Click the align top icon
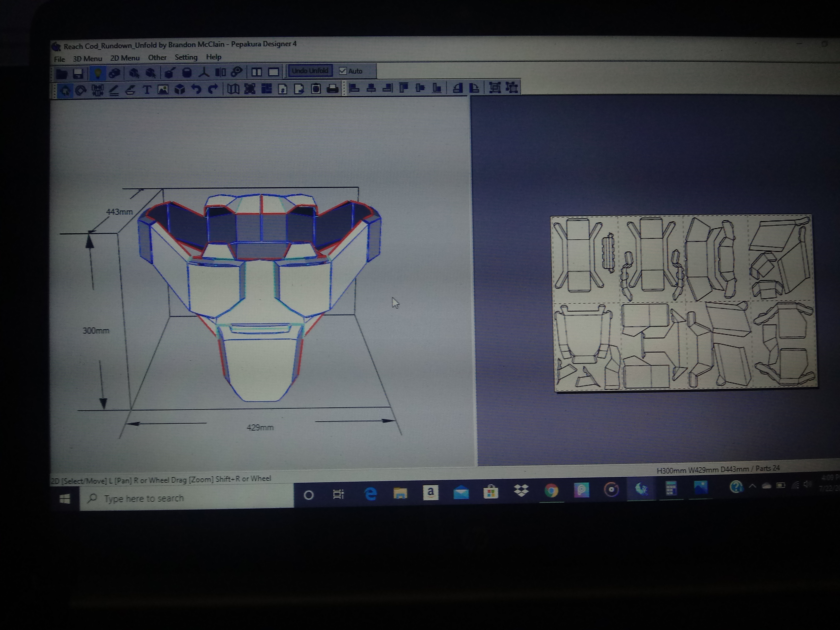 coord(404,88)
